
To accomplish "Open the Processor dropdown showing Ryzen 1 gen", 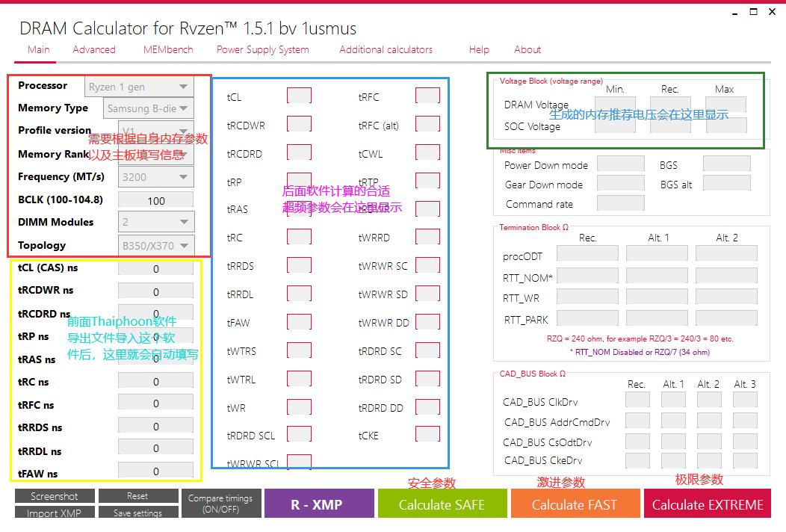I will coord(140,87).
